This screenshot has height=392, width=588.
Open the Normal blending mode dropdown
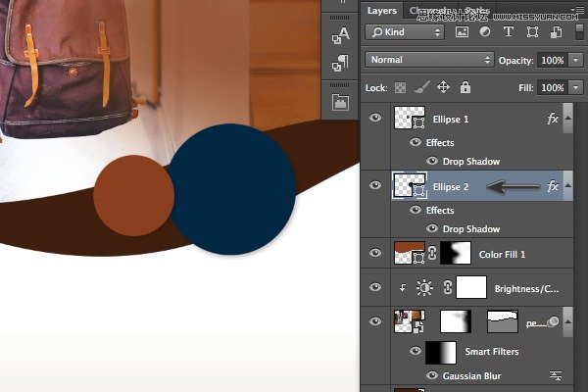(x=430, y=60)
